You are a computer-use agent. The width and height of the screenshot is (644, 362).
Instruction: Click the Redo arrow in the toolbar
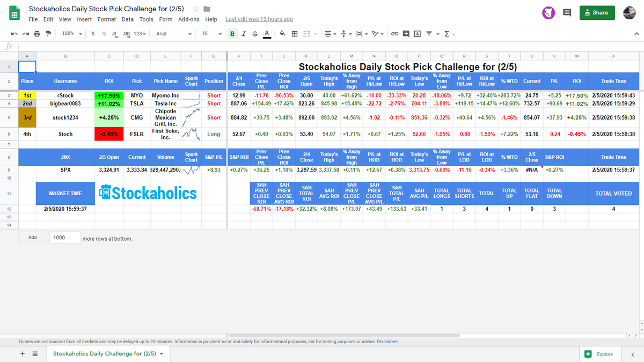tap(25, 34)
